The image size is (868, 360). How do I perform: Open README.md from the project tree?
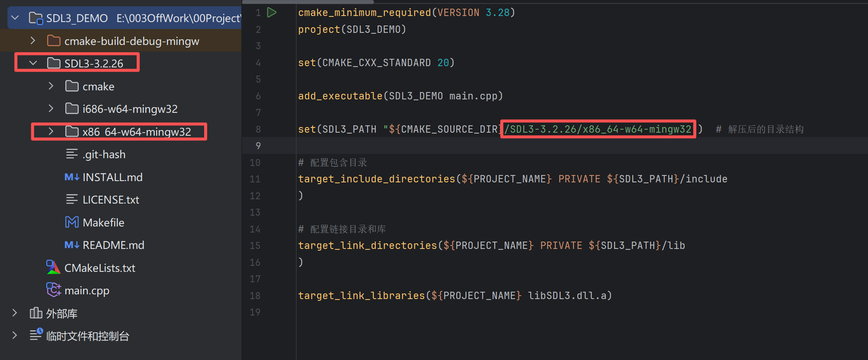coord(113,245)
